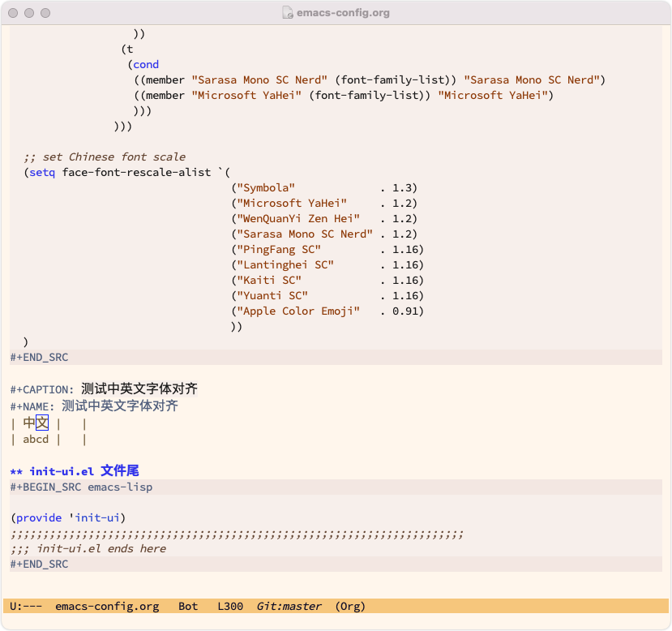Click "Microsoft YaHei" in the member expression
672x631 pixels.
246,95
